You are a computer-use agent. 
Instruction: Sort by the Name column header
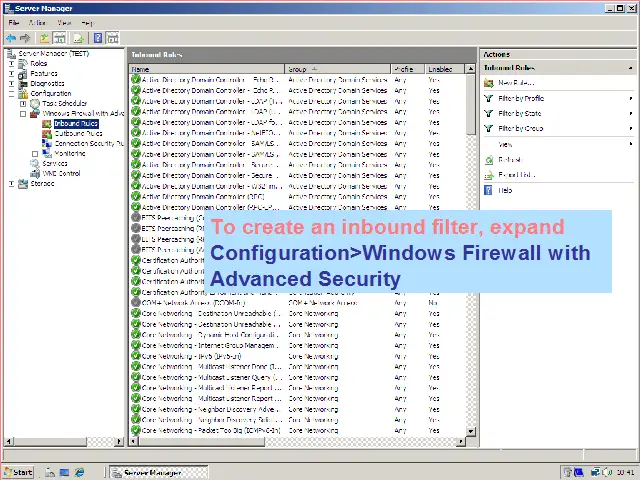point(207,69)
